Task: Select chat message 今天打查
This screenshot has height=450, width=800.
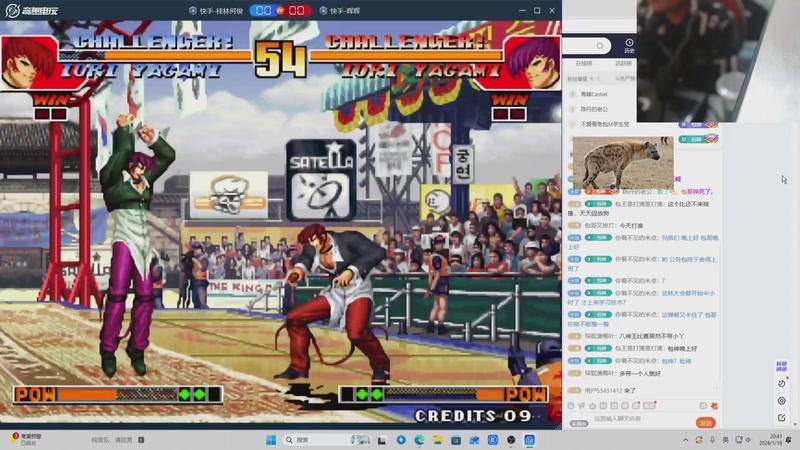Action: (x=629, y=226)
